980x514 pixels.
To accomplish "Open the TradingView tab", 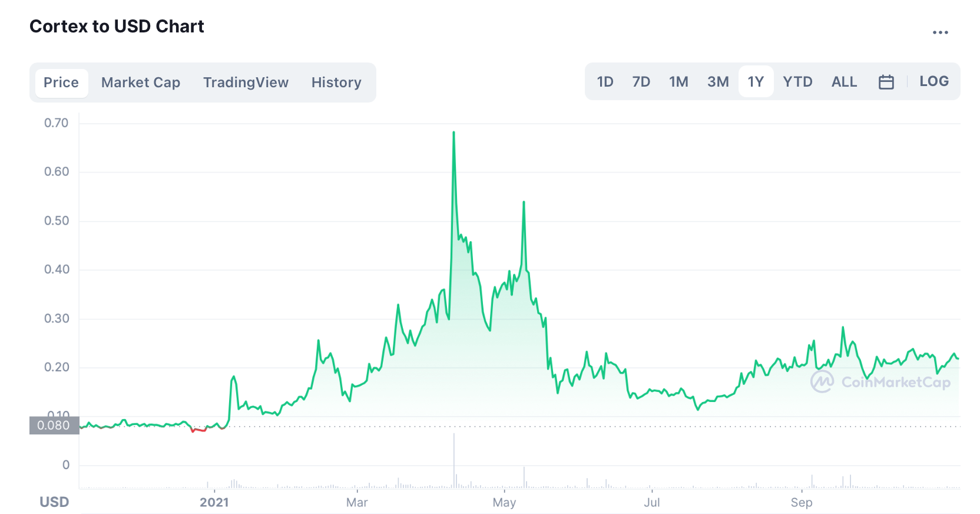I will (246, 83).
